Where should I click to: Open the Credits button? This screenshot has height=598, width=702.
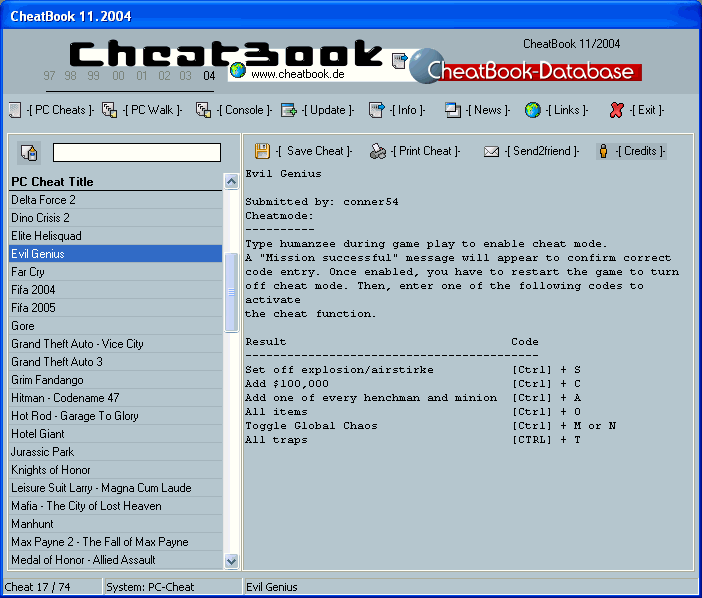(x=603, y=152)
